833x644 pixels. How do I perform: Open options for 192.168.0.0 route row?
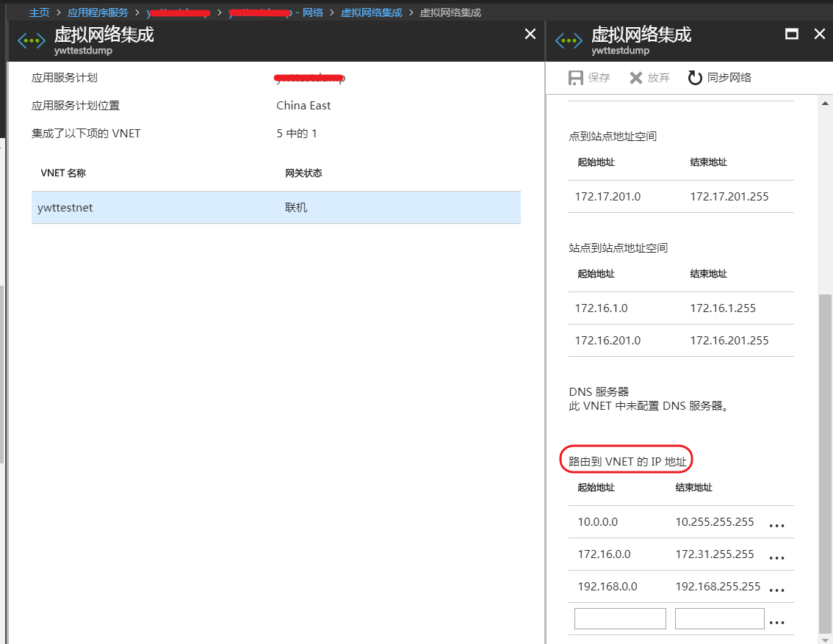(776, 590)
